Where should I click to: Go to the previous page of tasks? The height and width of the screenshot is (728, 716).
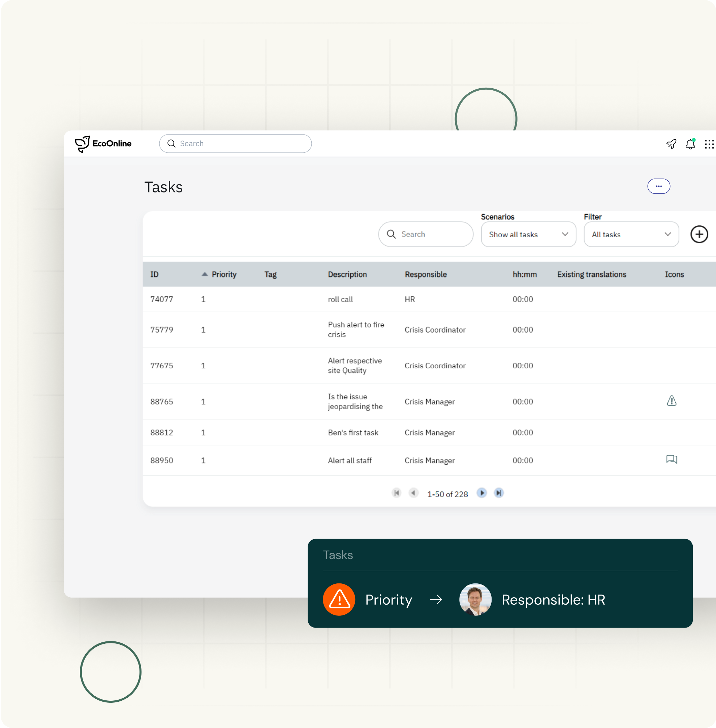coord(413,493)
